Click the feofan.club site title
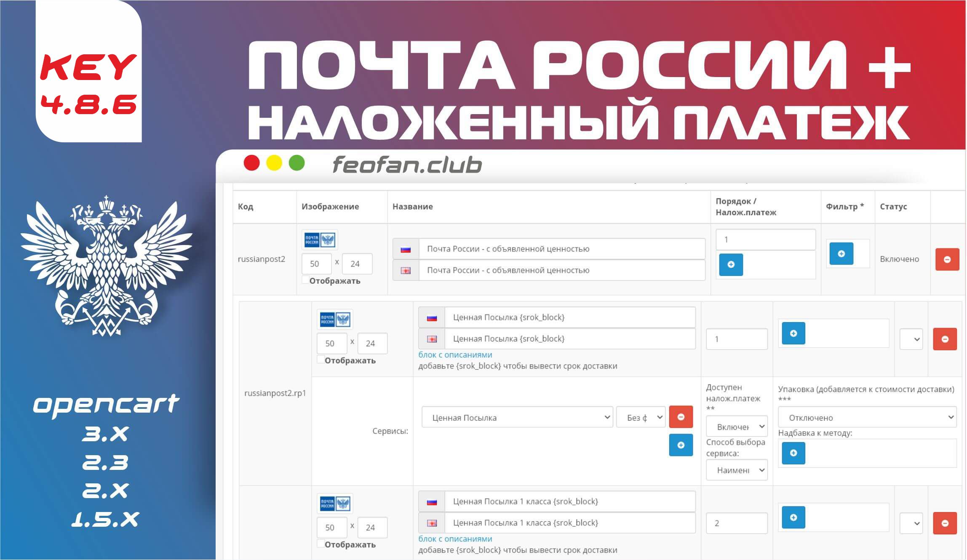This screenshot has height=560, width=967. (x=407, y=165)
